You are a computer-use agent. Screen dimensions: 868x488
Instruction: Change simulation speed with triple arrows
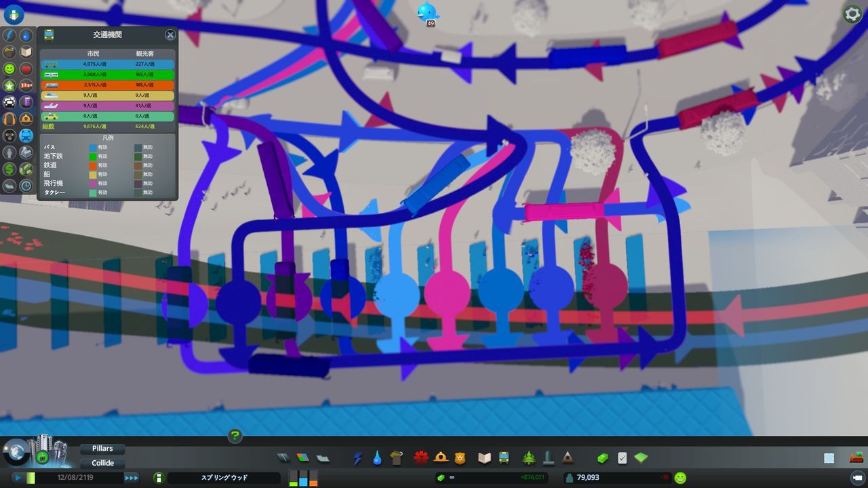[x=132, y=478]
